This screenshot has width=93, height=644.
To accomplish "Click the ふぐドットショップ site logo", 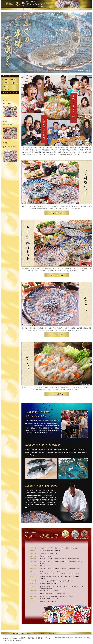I will tap(30, 4).
